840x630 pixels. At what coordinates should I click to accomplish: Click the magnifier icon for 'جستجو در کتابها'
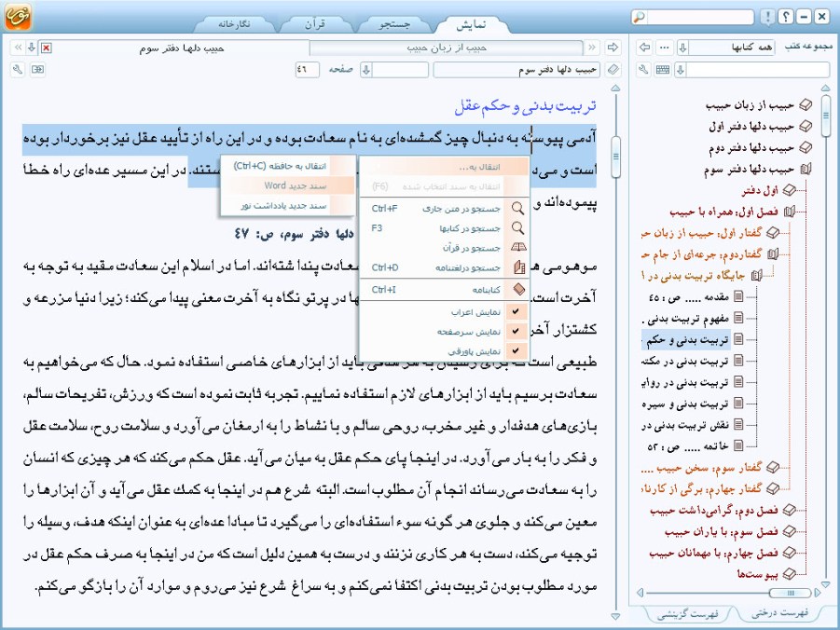tap(517, 228)
